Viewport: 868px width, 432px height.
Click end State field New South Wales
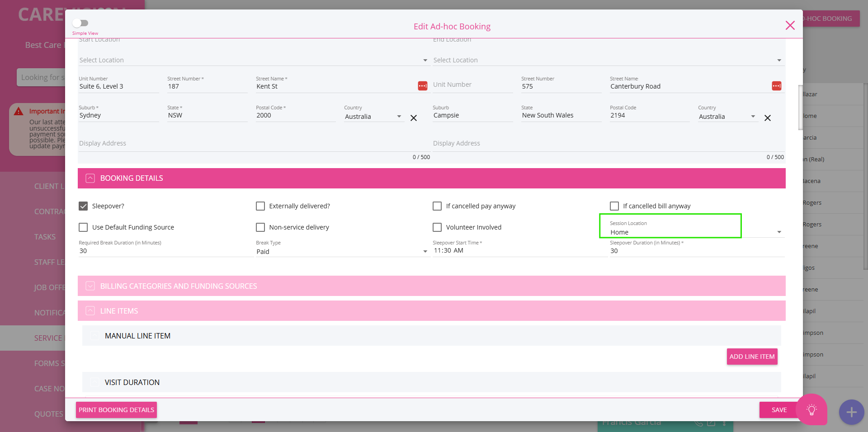561,115
